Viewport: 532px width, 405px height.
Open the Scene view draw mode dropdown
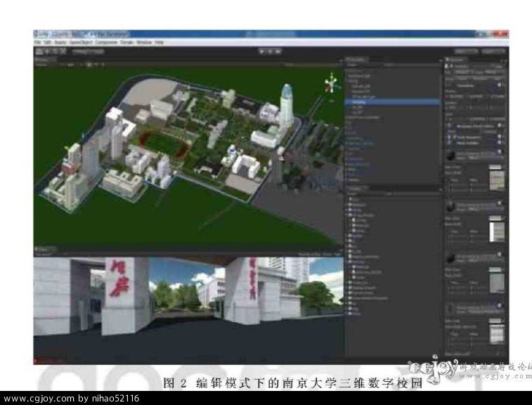[46, 65]
